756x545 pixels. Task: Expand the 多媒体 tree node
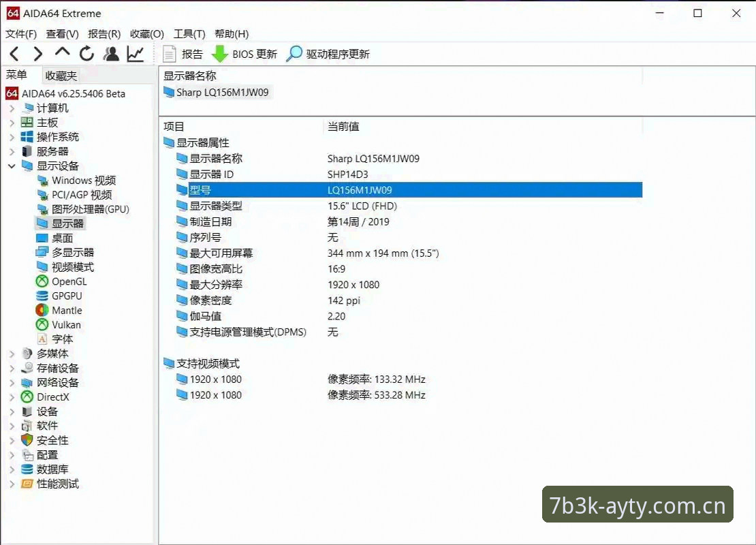(12, 354)
